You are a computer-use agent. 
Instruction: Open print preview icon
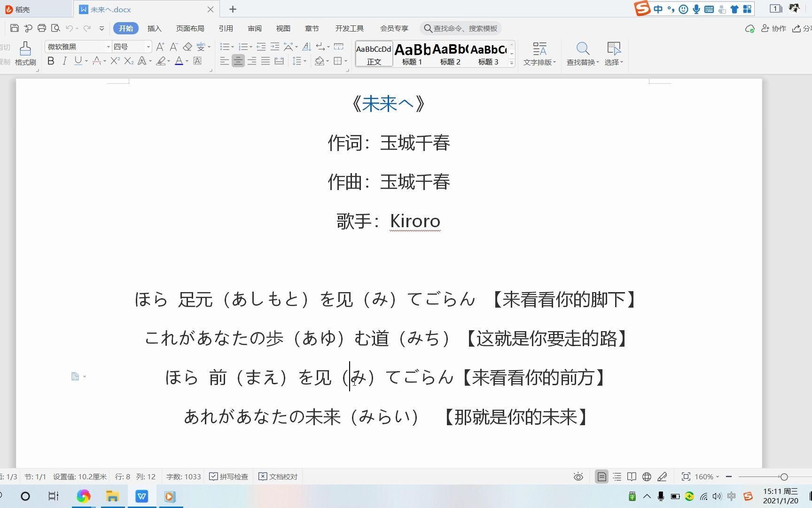pos(55,28)
